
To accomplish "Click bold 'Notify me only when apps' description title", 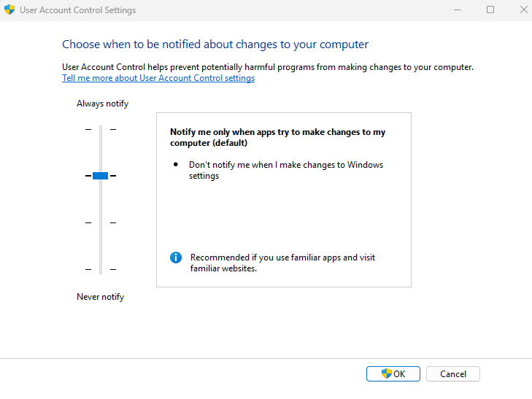I will pos(277,137).
